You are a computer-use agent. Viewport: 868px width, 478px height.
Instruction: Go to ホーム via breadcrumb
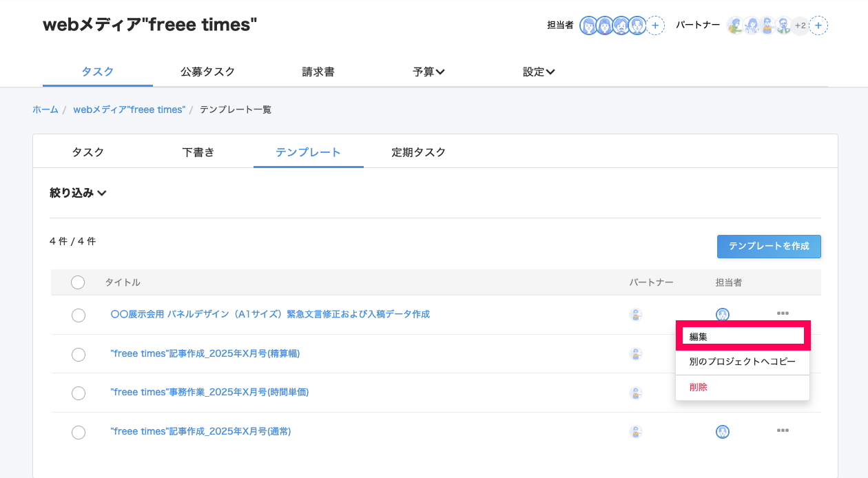[45, 110]
